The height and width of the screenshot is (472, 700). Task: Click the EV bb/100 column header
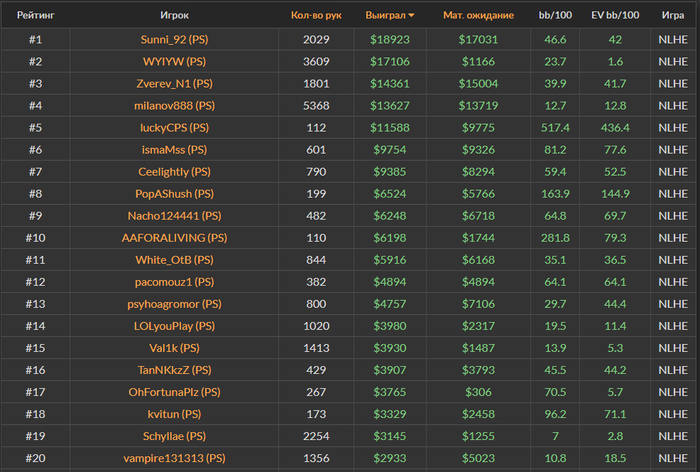[615, 15]
